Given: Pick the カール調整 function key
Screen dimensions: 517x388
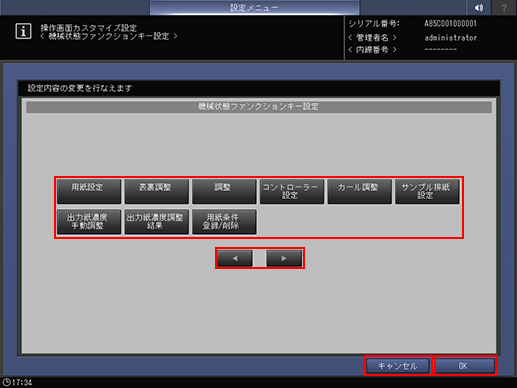Looking at the screenshot, I should pyautogui.click(x=360, y=191).
